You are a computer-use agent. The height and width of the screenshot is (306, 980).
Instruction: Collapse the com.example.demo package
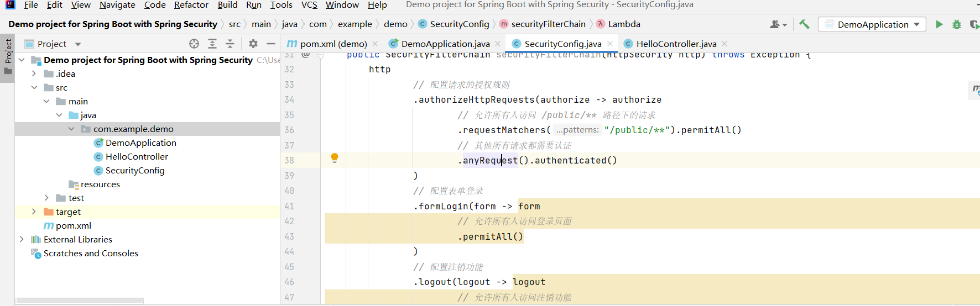pos(71,129)
